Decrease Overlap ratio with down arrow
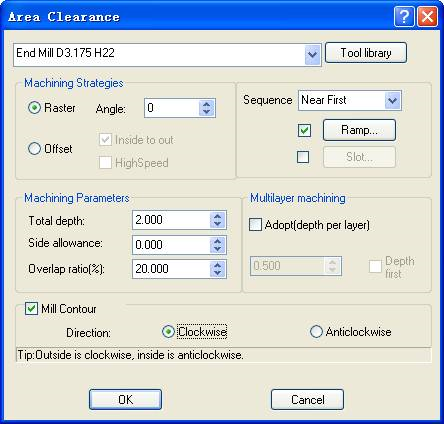Screen dimensions: 444x424 (x=218, y=273)
